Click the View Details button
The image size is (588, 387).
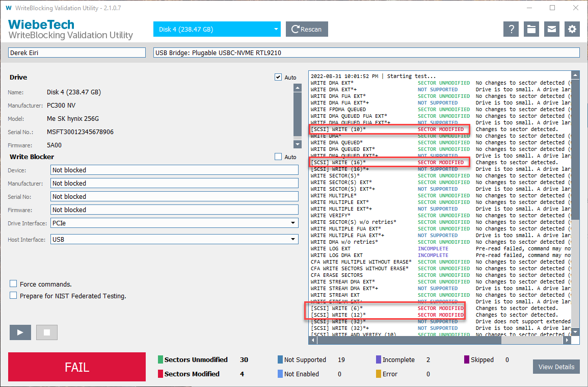point(556,367)
